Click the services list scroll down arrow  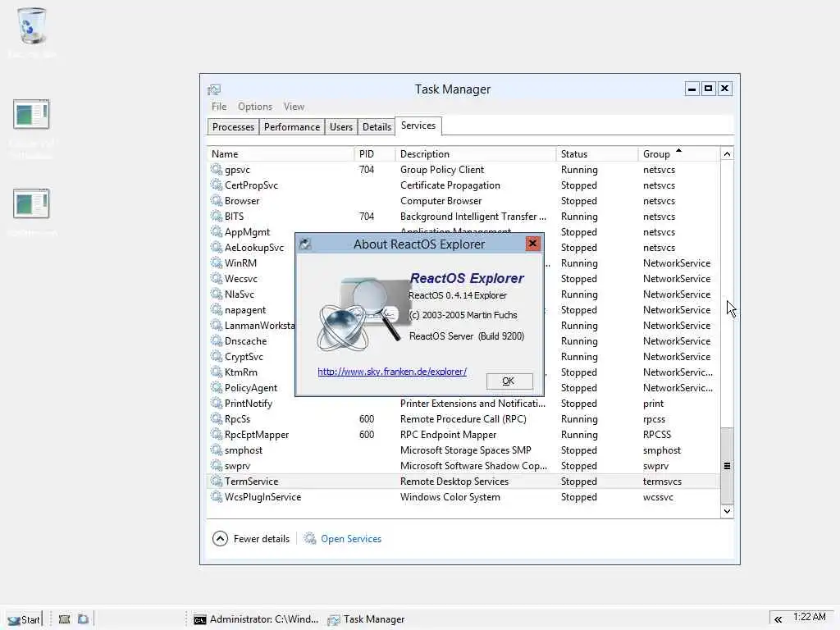tap(727, 511)
